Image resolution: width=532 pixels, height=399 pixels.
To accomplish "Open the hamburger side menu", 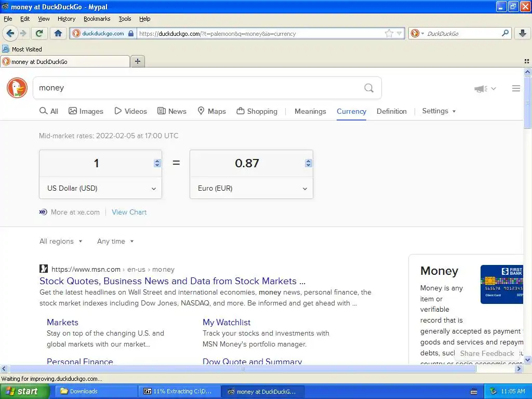I will (516, 88).
